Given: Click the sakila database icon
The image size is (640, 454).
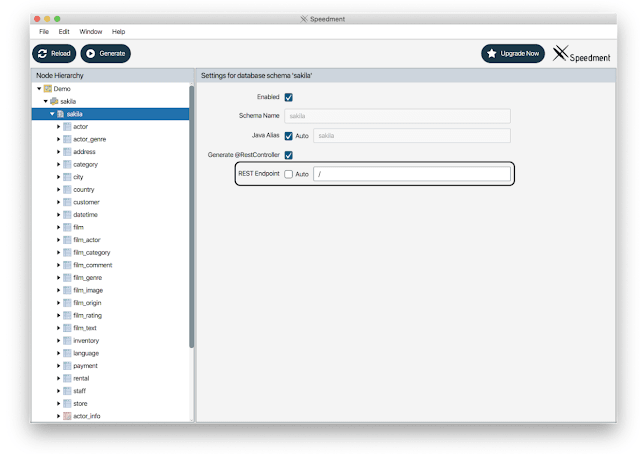Looking at the screenshot, I should tap(54, 101).
